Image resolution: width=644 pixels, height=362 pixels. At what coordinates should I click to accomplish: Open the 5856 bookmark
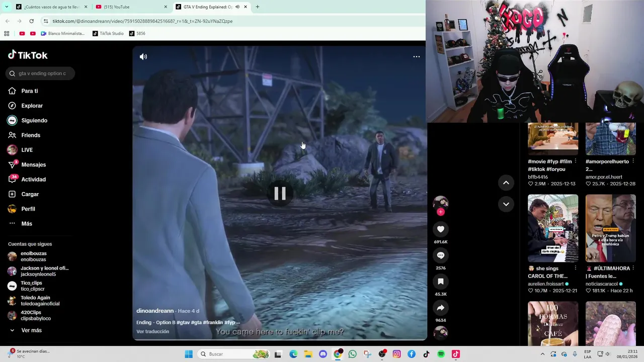(137, 34)
